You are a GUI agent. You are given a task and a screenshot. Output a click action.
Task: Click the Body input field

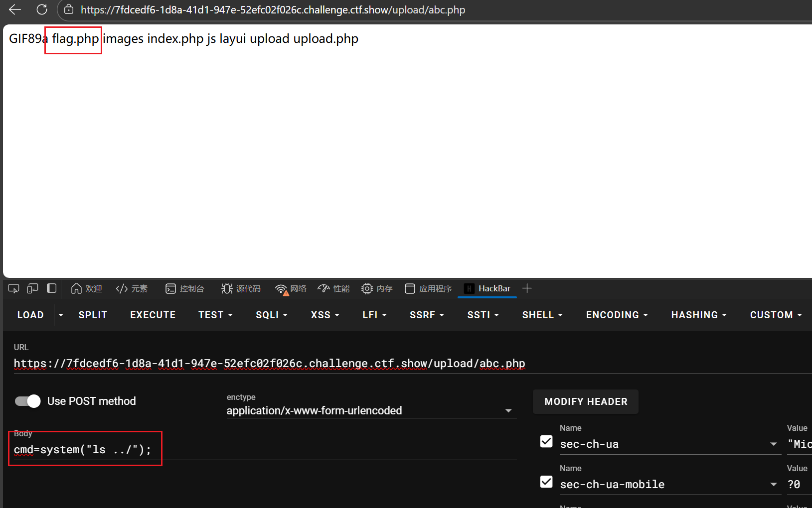click(264, 450)
